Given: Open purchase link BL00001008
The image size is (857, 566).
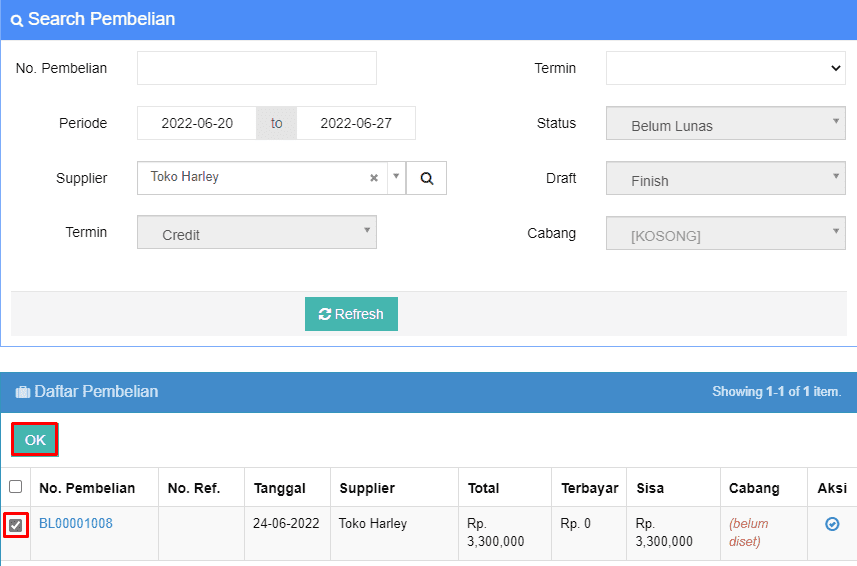Looking at the screenshot, I should [x=76, y=523].
